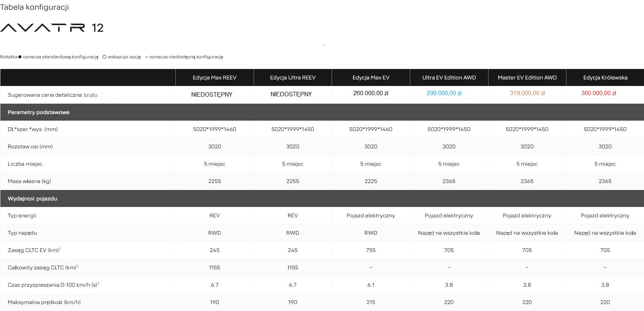This screenshot has width=644, height=311.
Task: Click the Tabela konfiguracji heading
Action: pyautogui.click(x=34, y=7)
